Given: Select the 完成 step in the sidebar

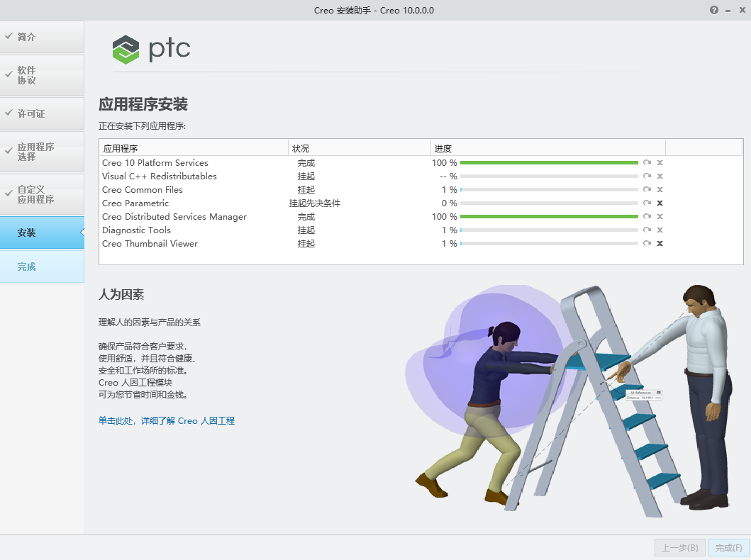Looking at the screenshot, I should [x=42, y=267].
